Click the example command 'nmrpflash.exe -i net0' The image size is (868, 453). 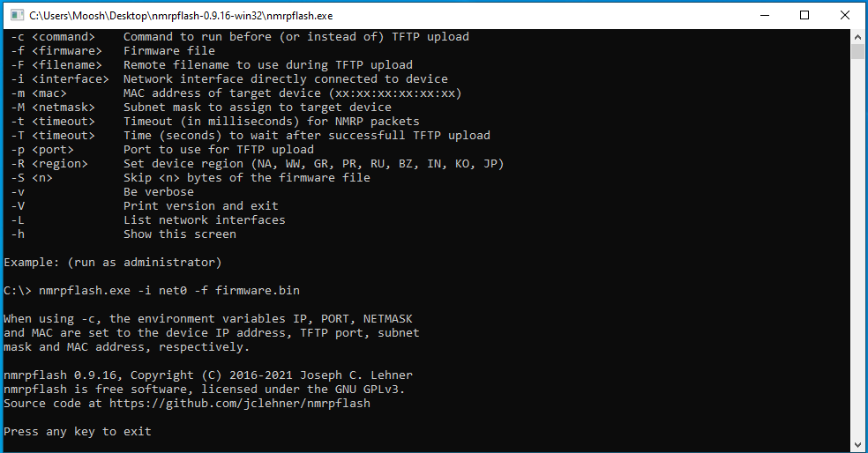(x=112, y=290)
